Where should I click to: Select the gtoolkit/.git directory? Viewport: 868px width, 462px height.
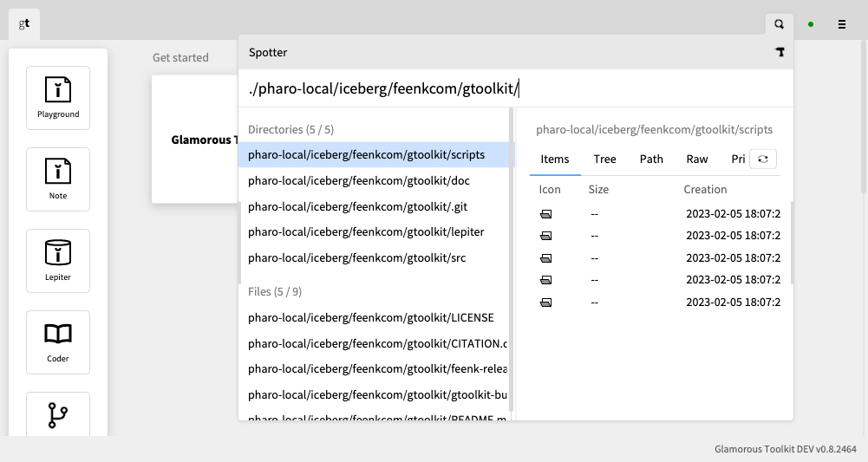click(x=375, y=207)
